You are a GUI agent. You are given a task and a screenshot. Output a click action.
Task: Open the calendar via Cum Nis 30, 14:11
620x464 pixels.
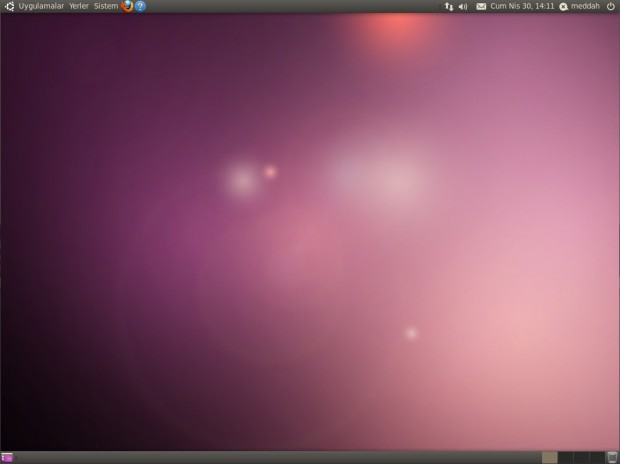click(522, 6)
